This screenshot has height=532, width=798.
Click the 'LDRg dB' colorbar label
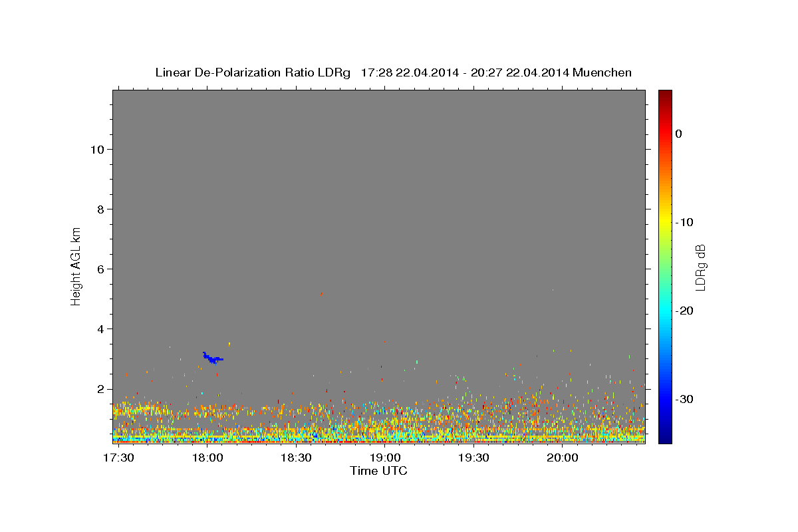pyautogui.click(x=700, y=267)
